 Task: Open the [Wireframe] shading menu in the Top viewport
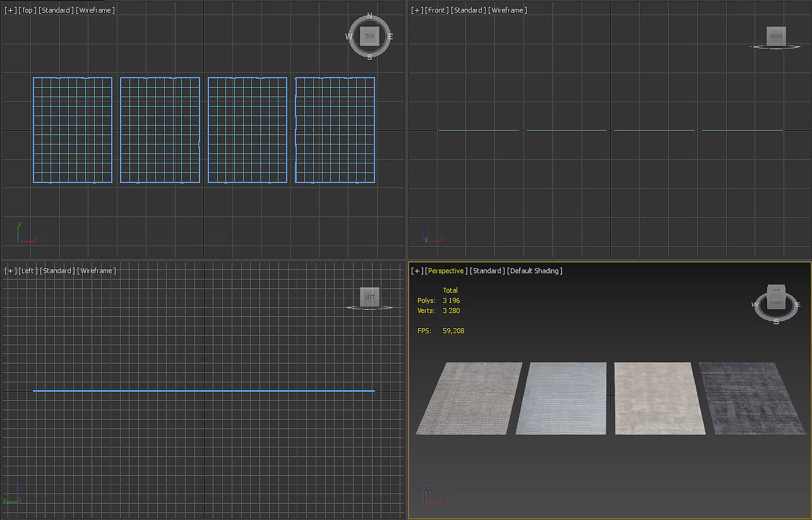[95, 10]
